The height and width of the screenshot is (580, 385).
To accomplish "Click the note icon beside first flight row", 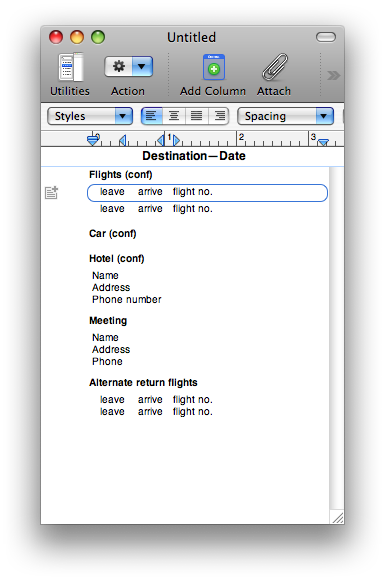I will (51, 193).
